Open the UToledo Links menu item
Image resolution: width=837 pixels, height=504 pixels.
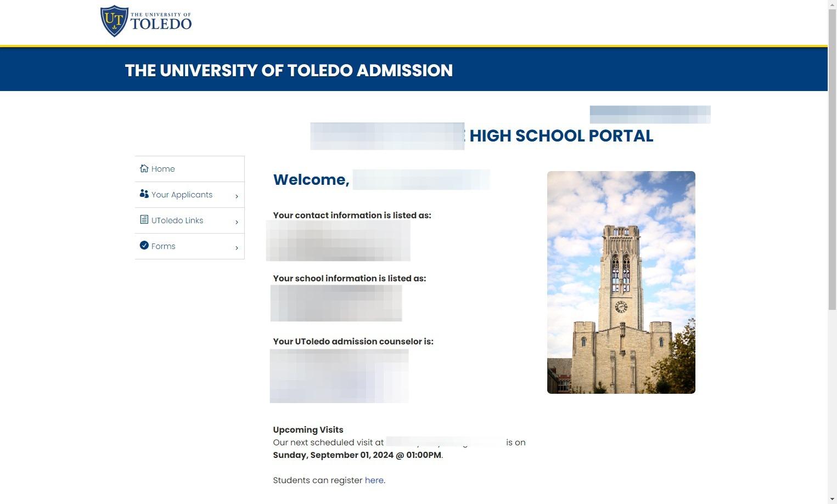tap(189, 220)
